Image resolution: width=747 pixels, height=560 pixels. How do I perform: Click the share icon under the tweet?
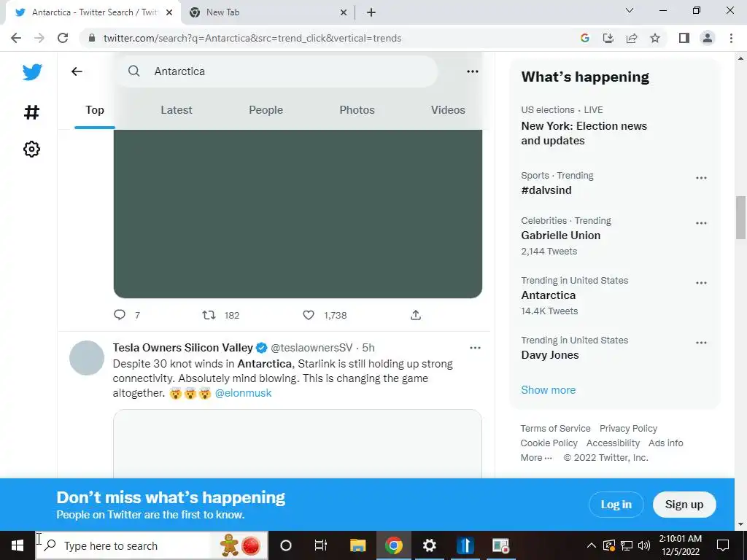click(415, 315)
